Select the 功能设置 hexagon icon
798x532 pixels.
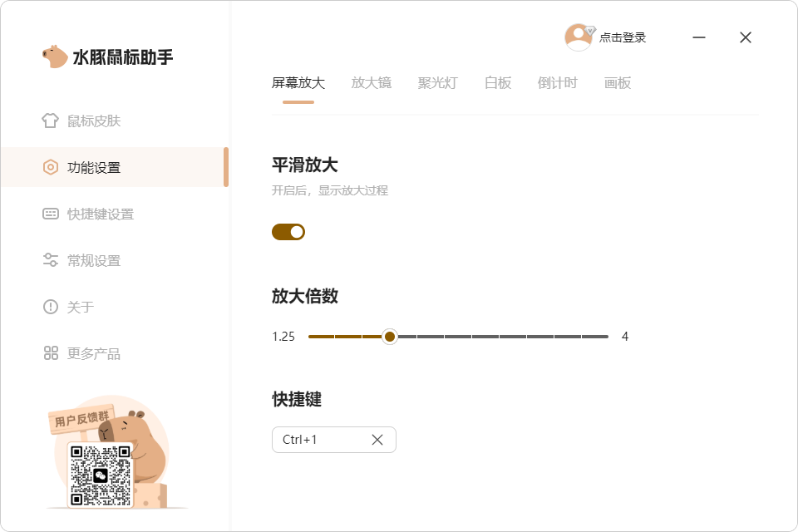[x=51, y=167]
